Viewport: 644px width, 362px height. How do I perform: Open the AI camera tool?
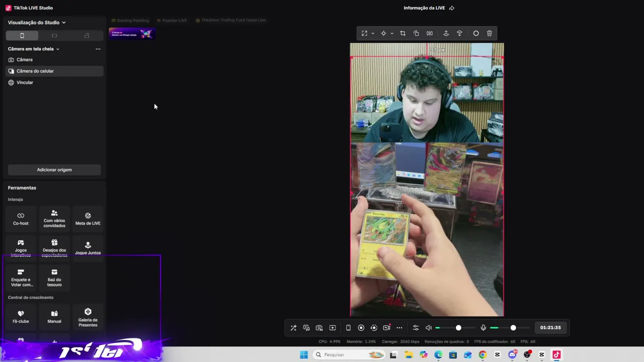319,328
